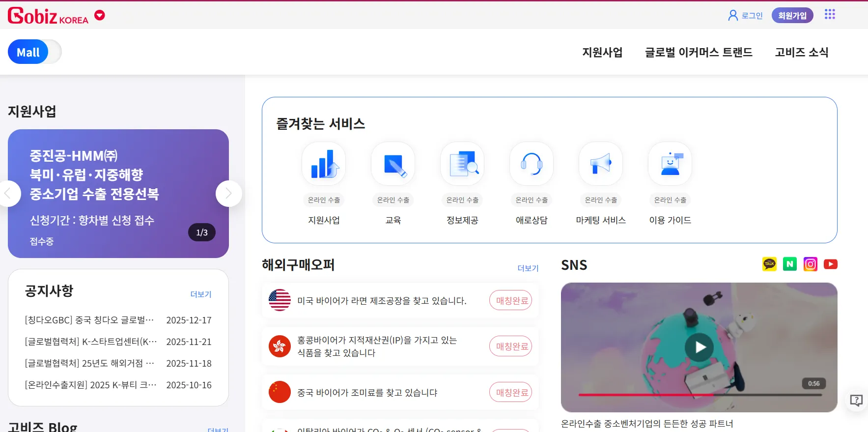Open the KakaoTalk SNS icon
The height and width of the screenshot is (432, 868).
pos(769,264)
